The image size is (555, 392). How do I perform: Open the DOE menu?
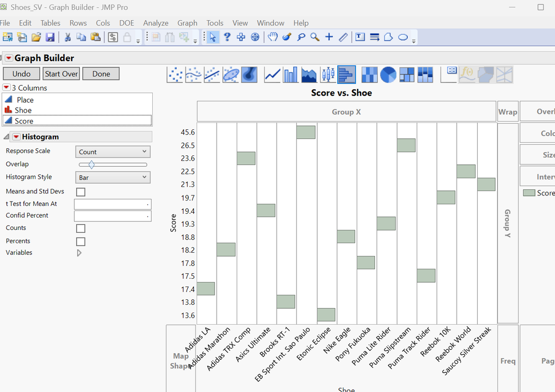click(126, 23)
